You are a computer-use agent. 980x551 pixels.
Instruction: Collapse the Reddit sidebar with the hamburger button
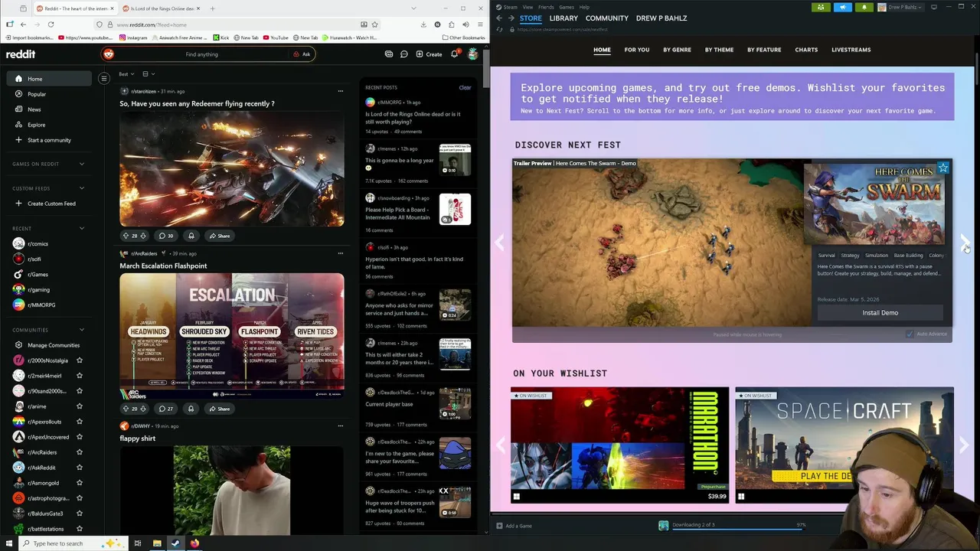(104, 78)
